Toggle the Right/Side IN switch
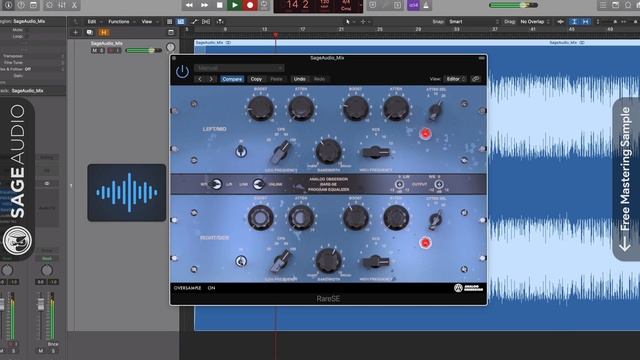 point(241,261)
